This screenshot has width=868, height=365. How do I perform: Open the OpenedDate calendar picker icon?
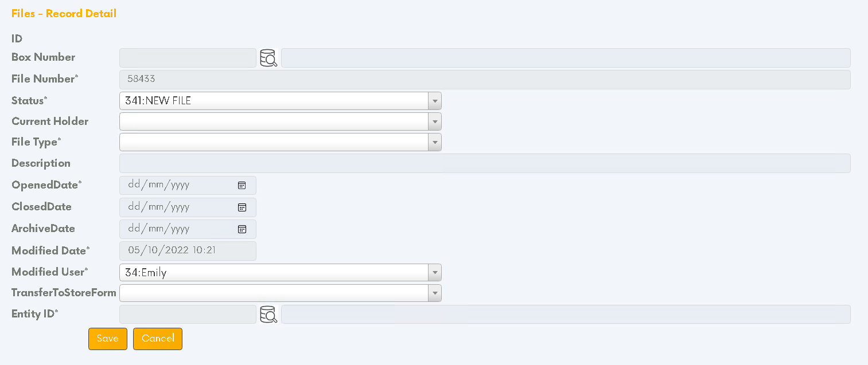pyautogui.click(x=242, y=185)
